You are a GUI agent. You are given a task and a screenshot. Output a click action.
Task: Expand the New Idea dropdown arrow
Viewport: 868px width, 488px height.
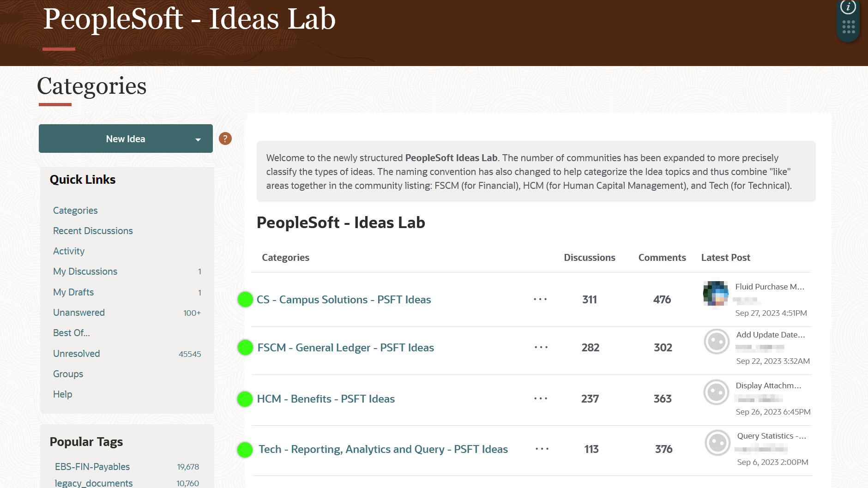(x=199, y=139)
